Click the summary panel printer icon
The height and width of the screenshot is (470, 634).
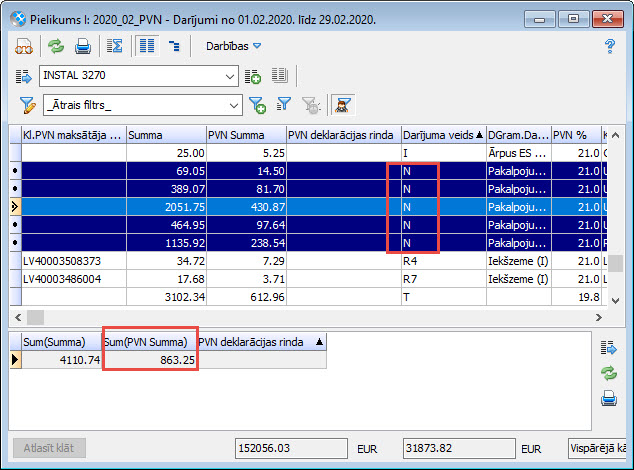[x=608, y=400]
